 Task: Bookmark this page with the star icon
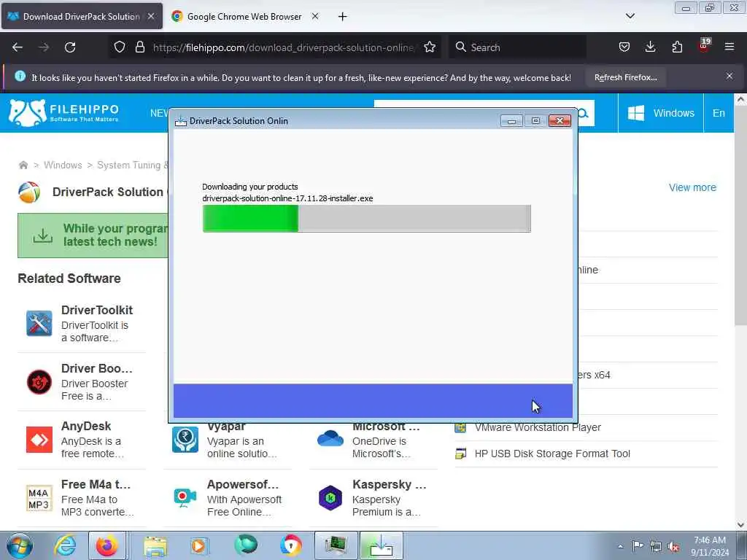click(430, 47)
